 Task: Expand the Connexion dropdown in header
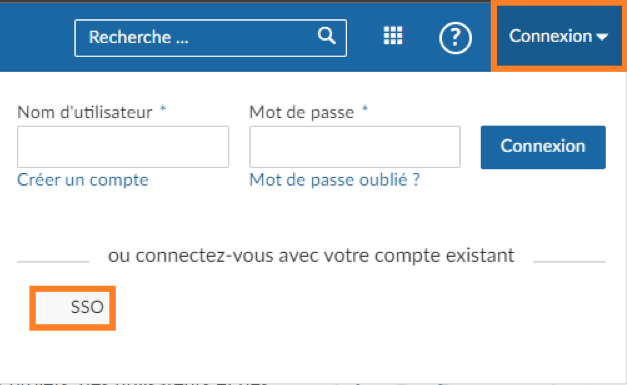[x=559, y=36]
